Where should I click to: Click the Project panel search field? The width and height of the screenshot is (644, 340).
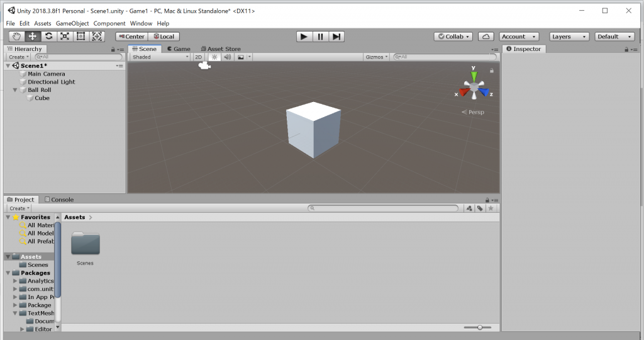coord(383,208)
